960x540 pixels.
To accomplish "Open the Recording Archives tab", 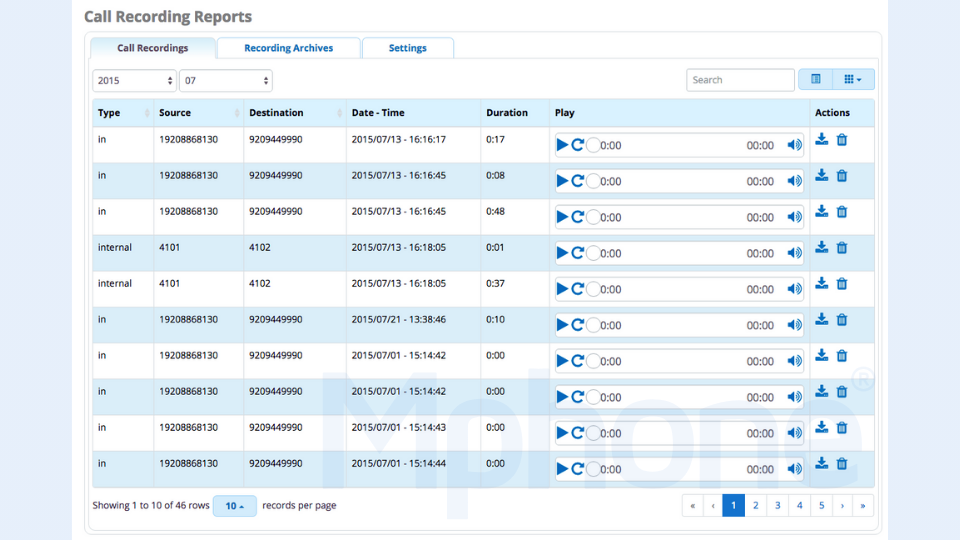I will (288, 48).
